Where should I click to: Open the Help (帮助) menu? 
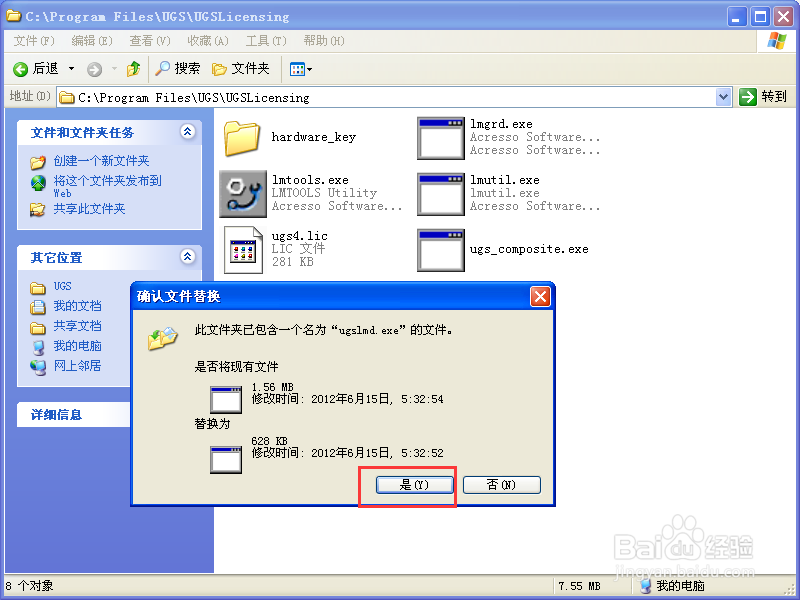coord(324,41)
